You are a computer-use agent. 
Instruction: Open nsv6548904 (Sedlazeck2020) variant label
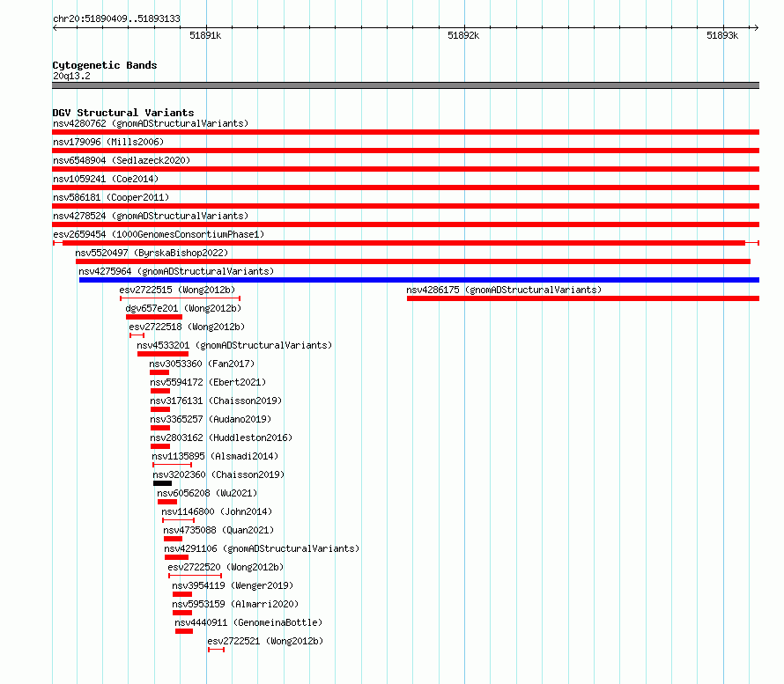click(x=122, y=160)
